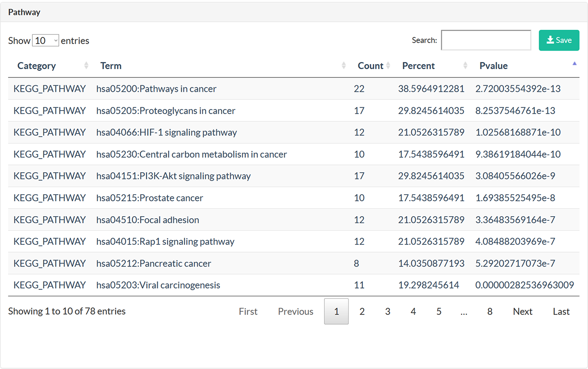Image resolution: width=588 pixels, height=369 pixels.
Task: Click the Percent column sort arrows
Action: (465, 65)
